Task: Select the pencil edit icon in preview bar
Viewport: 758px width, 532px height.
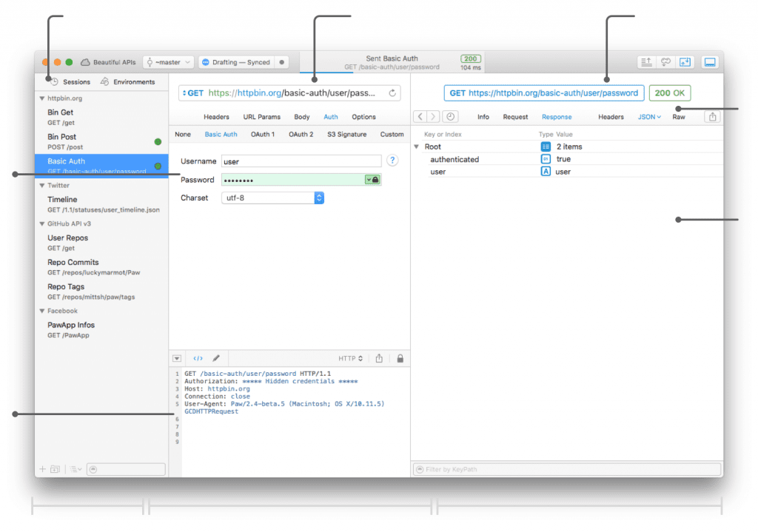Action: click(x=215, y=358)
